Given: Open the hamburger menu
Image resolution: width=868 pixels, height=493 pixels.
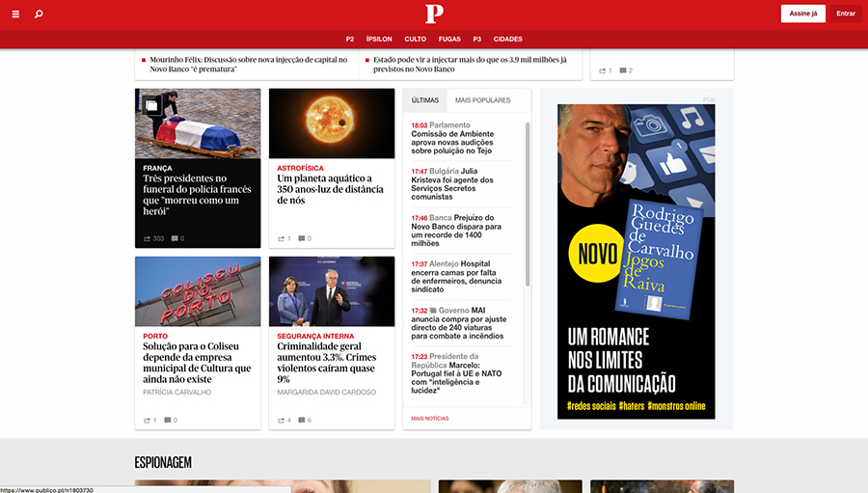Looking at the screenshot, I should pyautogui.click(x=15, y=14).
